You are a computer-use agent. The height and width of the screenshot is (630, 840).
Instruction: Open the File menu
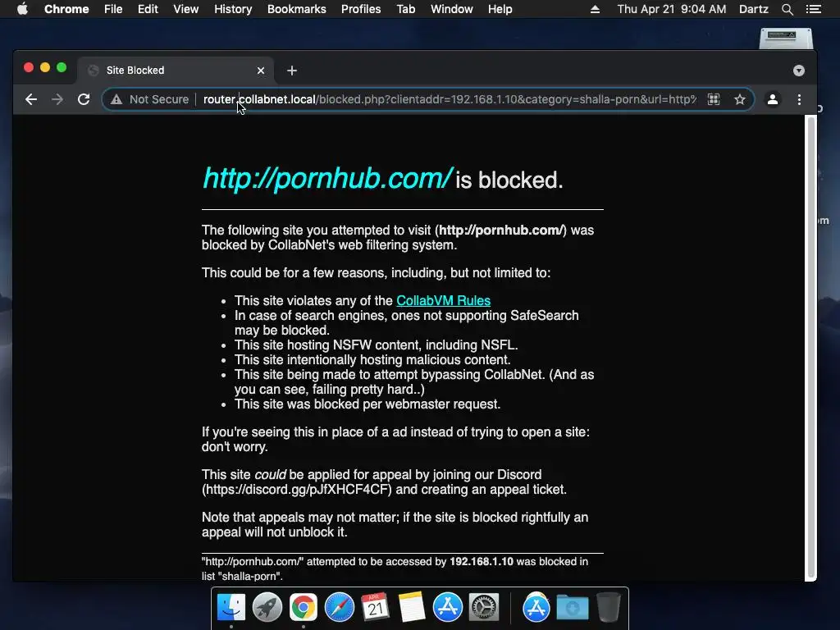tap(113, 9)
